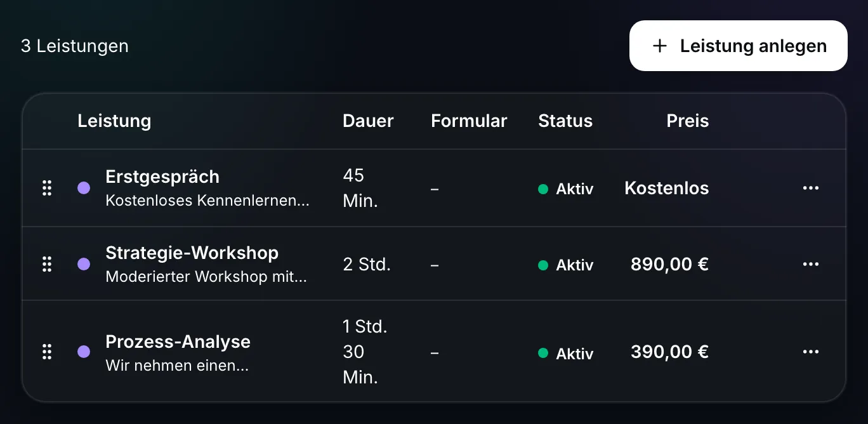Viewport: 868px width, 424px height.
Task: Click the Preis column header
Action: (x=688, y=121)
